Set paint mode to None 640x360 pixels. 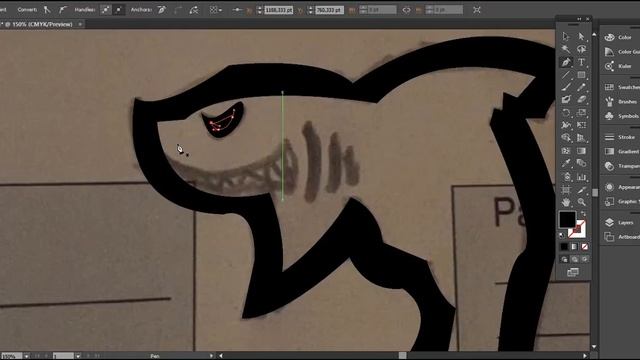(x=584, y=247)
